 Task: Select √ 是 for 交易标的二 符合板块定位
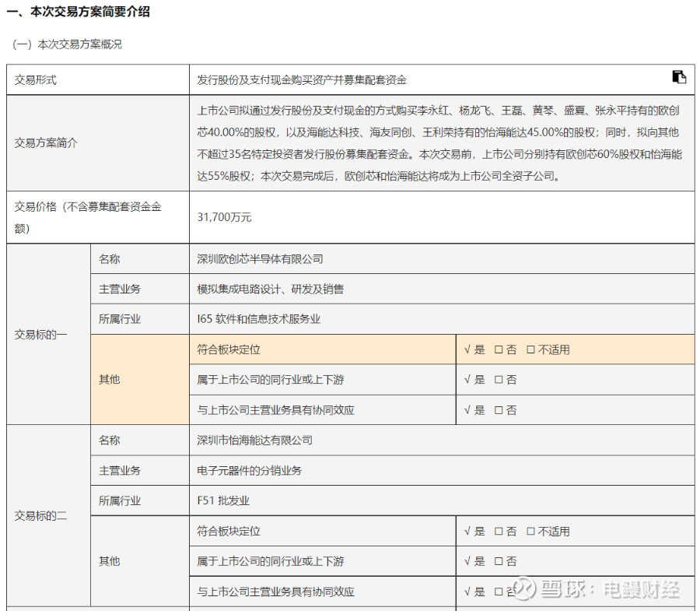(474, 532)
